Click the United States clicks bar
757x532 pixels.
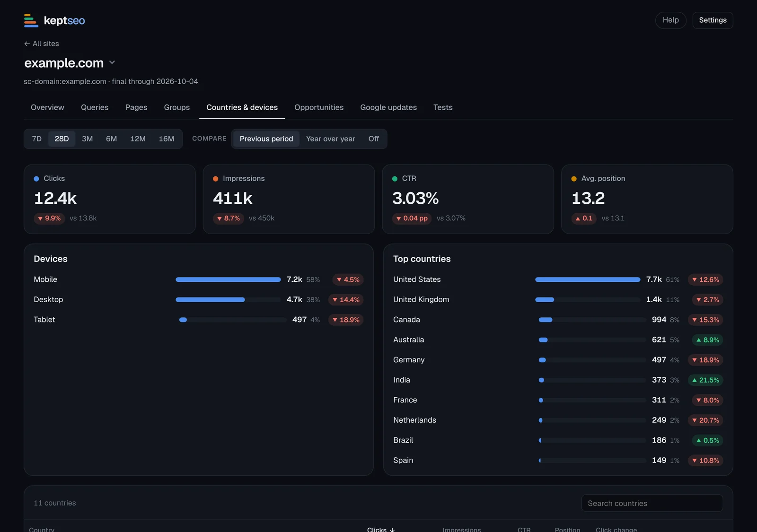click(x=588, y=279)
